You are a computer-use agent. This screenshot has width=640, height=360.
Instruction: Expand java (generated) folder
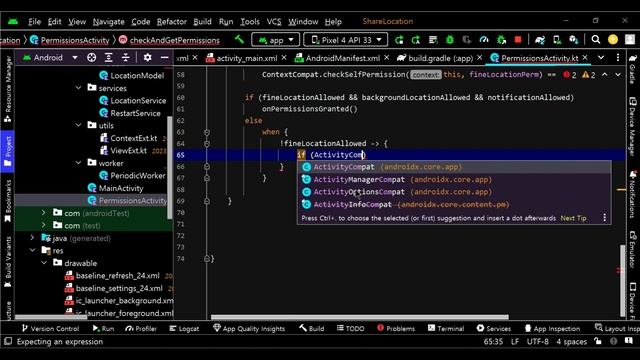coord(32,238)
